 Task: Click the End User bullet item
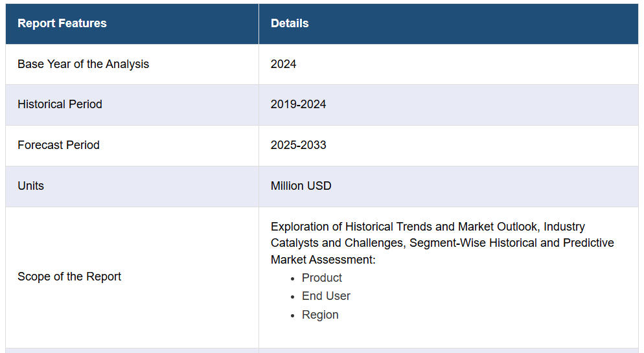point(326,296)
